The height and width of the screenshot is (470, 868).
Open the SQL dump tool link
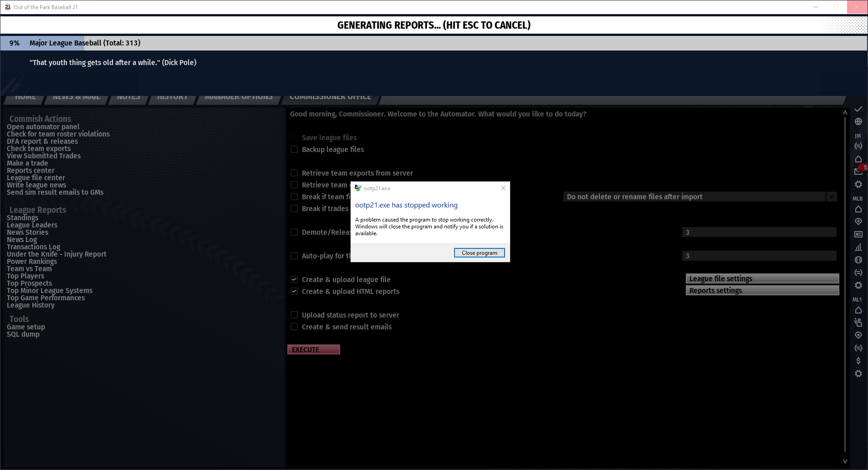[x=23, y=334]
